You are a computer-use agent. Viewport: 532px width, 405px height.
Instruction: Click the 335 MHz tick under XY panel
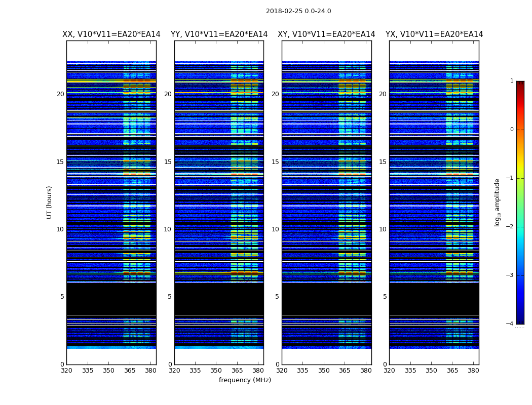click(x=302, y=371)
